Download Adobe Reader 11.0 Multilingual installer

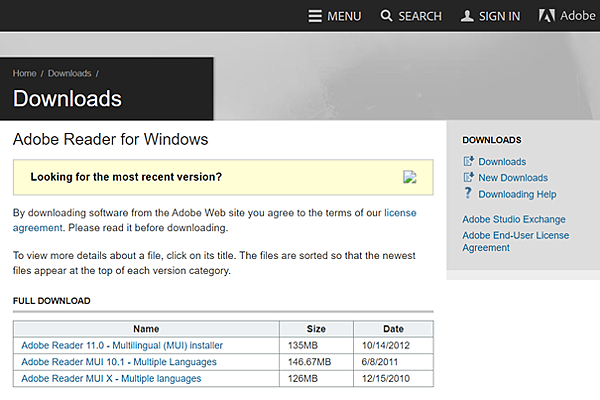(x=122, y=345)
